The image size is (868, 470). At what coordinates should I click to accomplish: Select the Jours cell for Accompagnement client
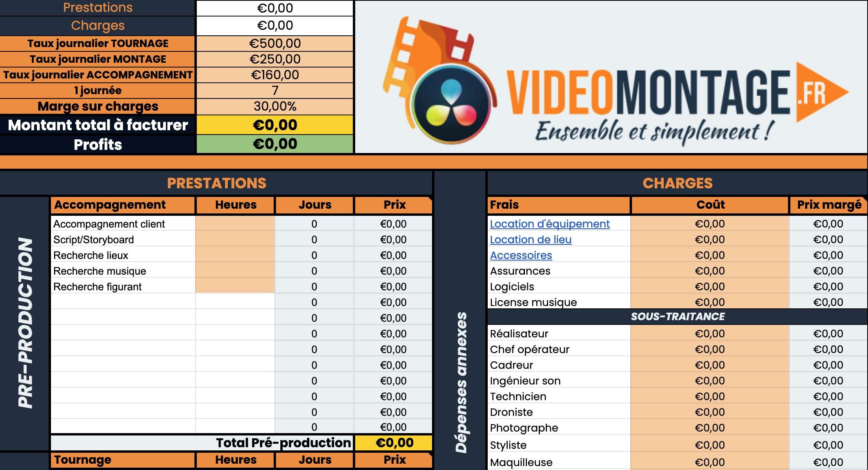[314, 224]
